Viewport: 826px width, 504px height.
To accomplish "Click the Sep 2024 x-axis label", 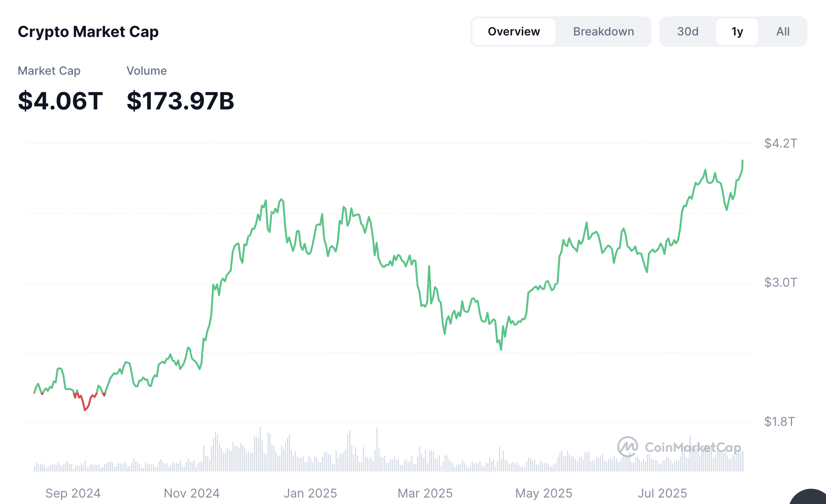I will 73,493.
